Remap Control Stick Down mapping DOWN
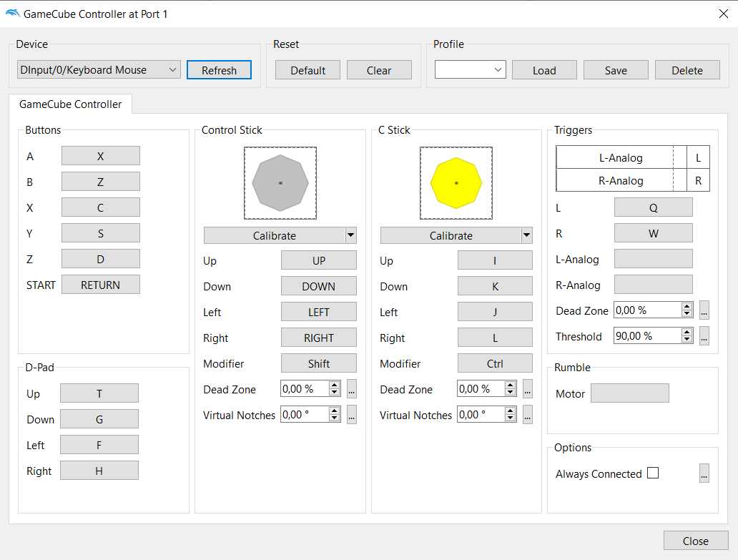This screenshot has width=738, height=560. point(319,286)
